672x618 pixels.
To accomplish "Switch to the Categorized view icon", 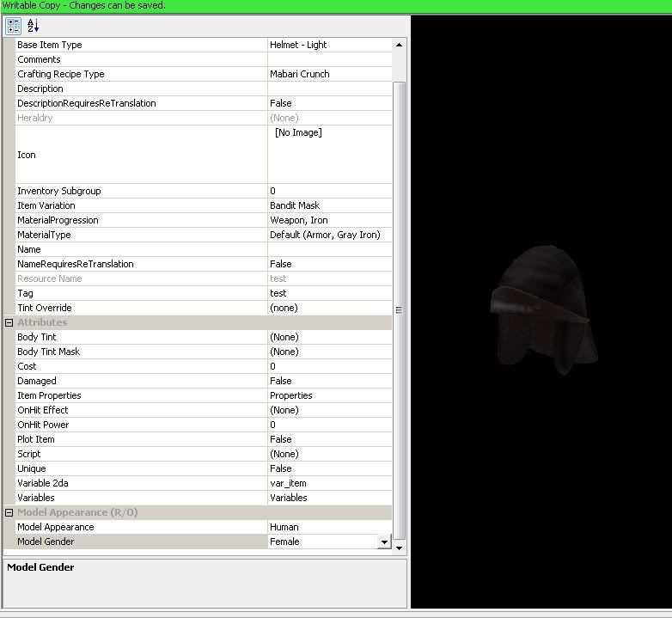I will pyautogui.click(x=13, y=26).
